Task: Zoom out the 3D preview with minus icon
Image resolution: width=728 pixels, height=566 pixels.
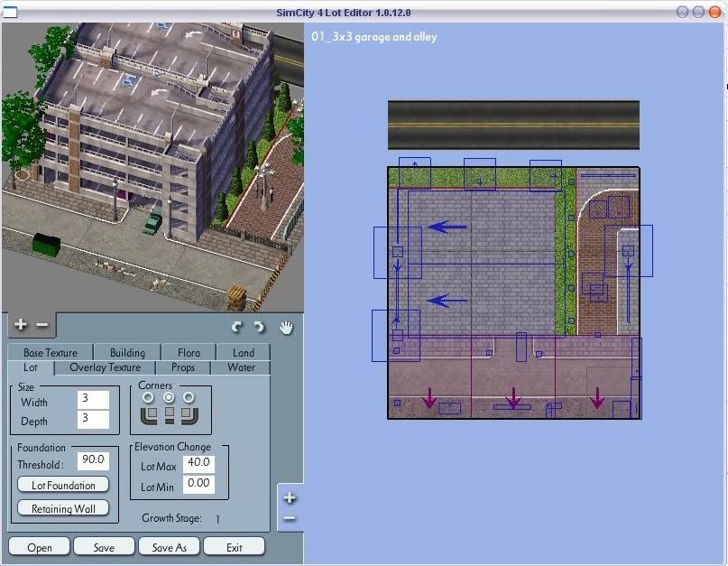Action: point(41,324)
